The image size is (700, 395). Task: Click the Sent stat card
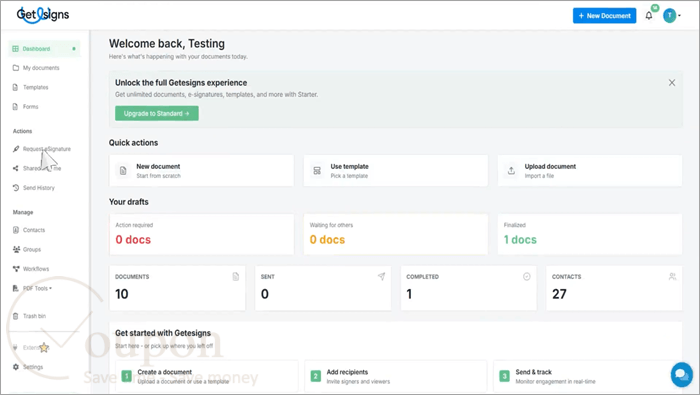click(323, 288)
